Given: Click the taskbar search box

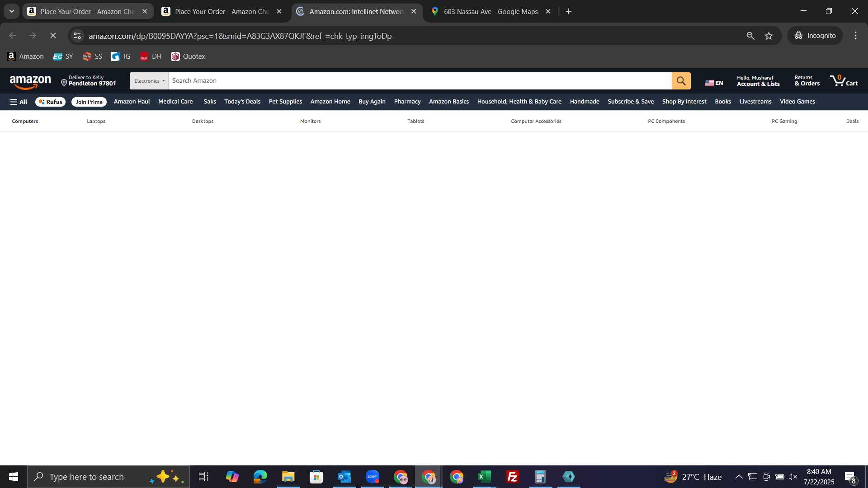Looking at the screenshot, I should click(108, 477).
